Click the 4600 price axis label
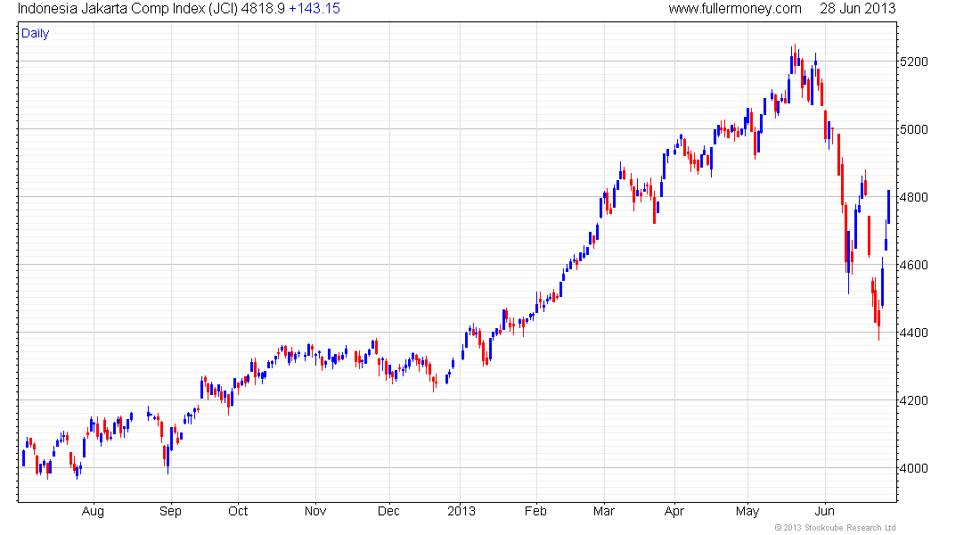The width and height of the screenshot is (980, 535). (x=914, y=266)
